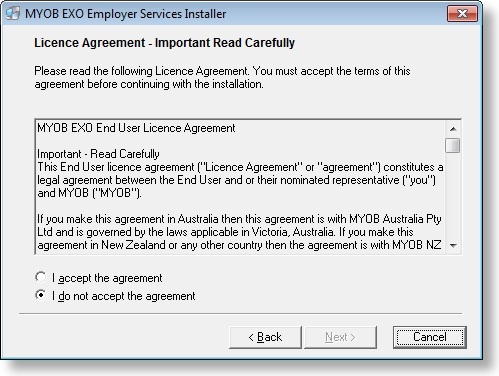This screenshot has height=376, width=499.
Task: Click the "Licence Agreement - Important Read Carefully" heading
Action: [x=165, y=43]
